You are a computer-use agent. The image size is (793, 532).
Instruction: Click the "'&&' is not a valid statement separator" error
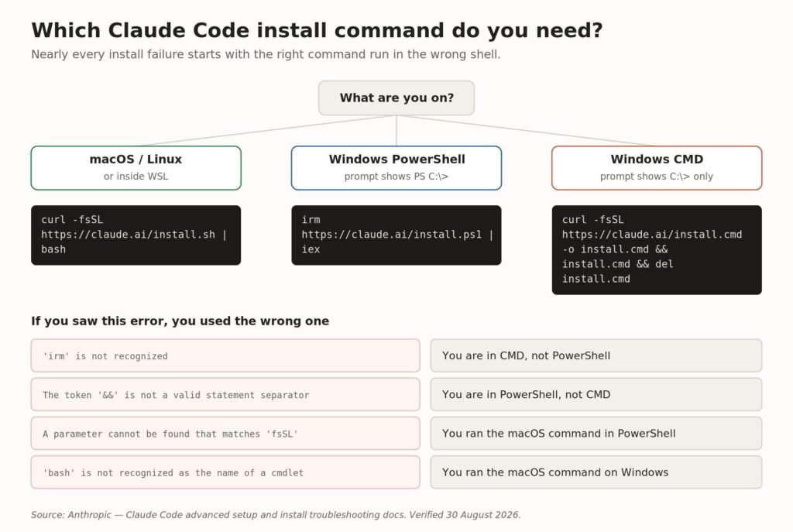click(225, 394)
